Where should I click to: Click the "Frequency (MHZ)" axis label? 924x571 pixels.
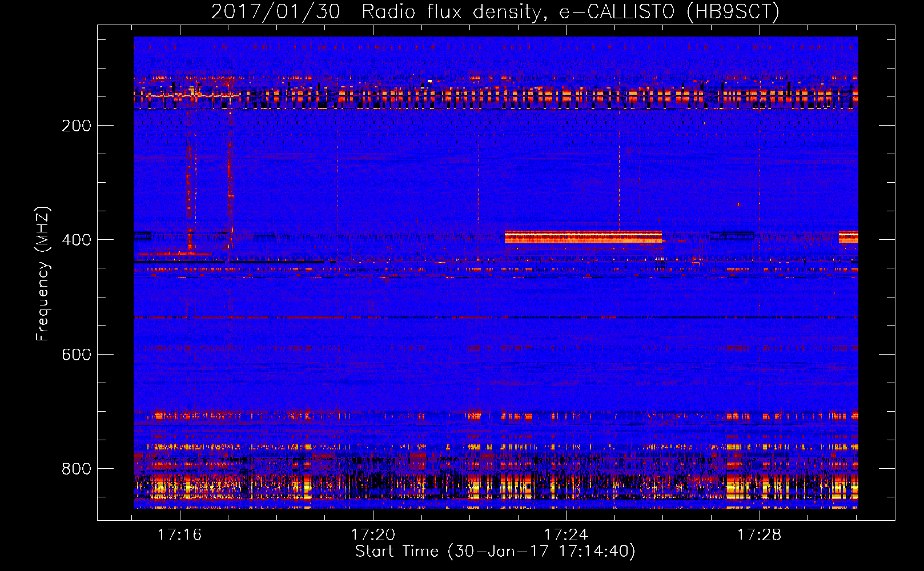42,274
